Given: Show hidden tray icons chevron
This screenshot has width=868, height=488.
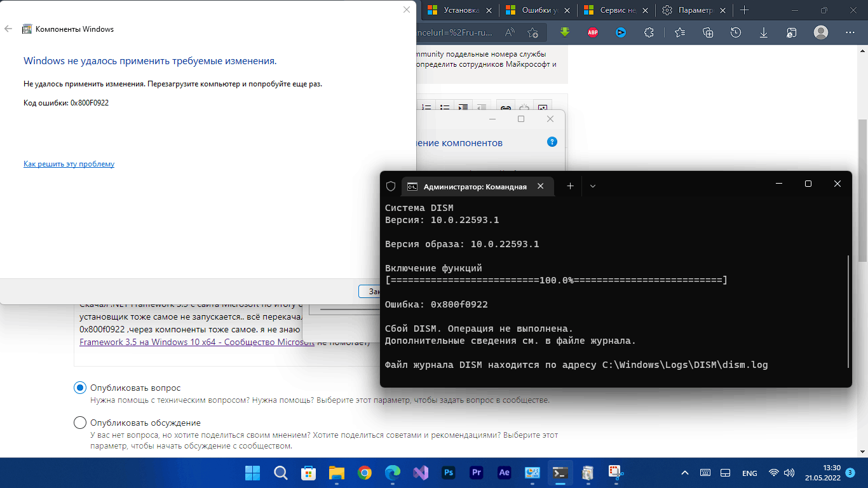Looking at the screenshot, I should [685, 473].
